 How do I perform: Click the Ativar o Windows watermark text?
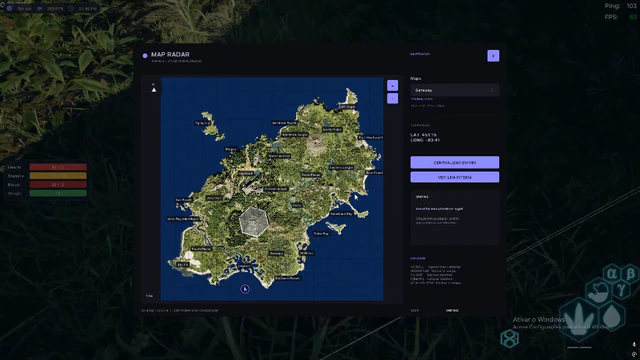click(x=539, y=320)
